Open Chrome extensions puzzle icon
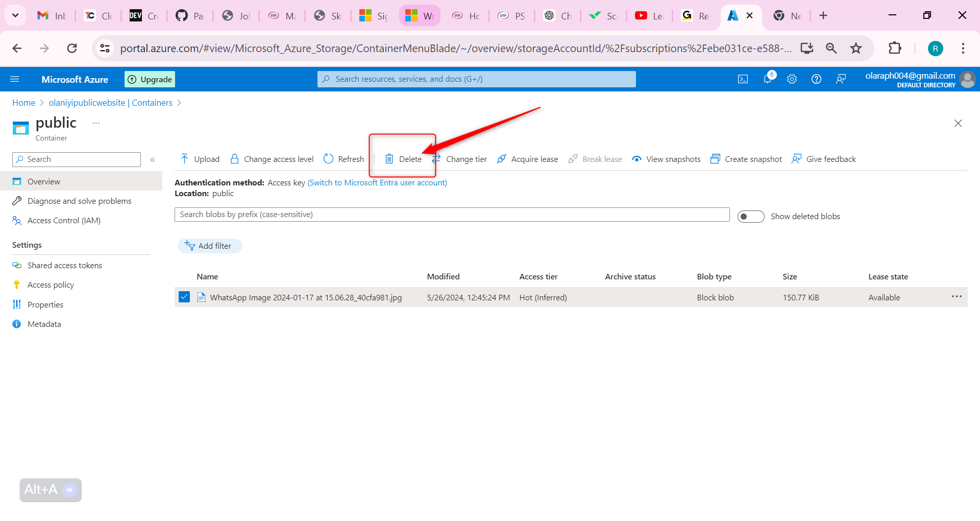Screen dimensions: 980x521 pos(895,48)
